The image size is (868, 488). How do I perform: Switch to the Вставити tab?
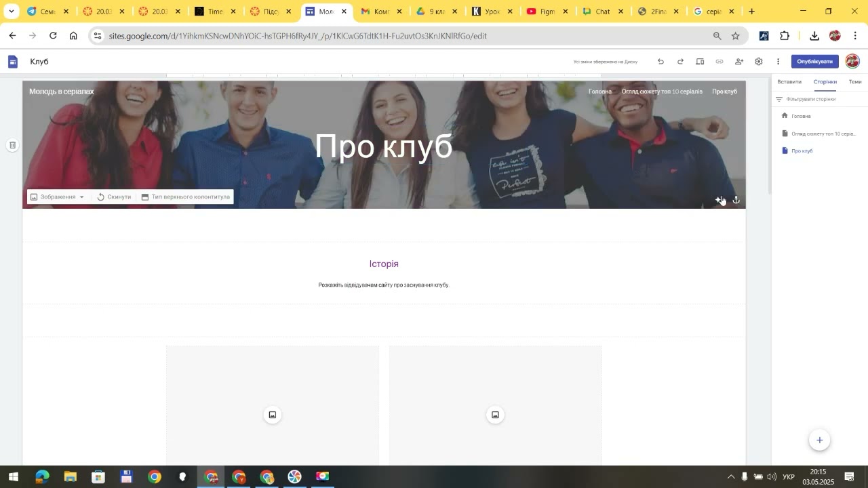click(789, 82)
